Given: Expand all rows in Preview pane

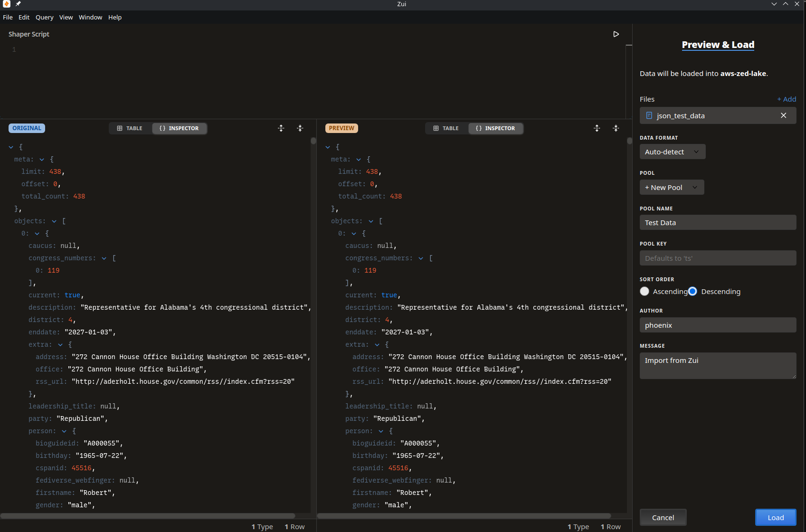Looking at the screenshot, I should click(597, 128).
